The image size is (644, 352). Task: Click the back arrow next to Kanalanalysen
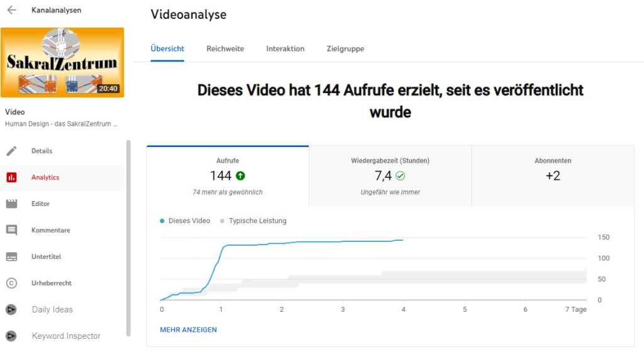tap(11, 10)
